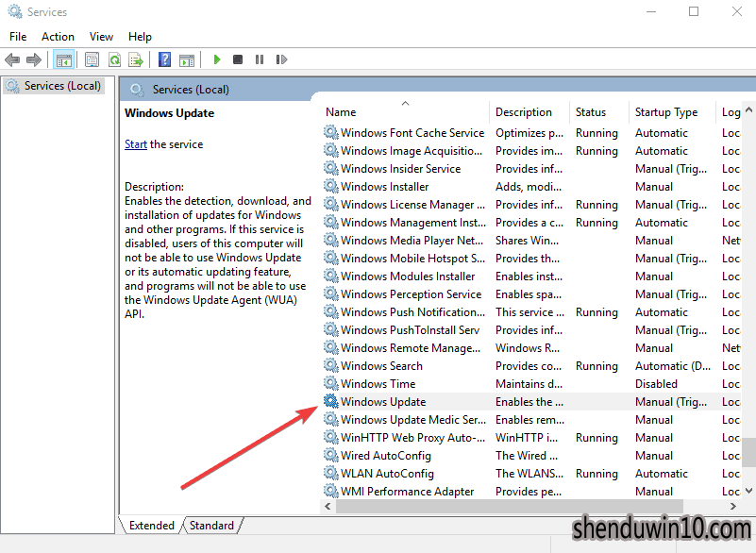Click the Stop Service square icon
Image resolution: width=756 pixels, height=553 pixels.
coord(238,59)
